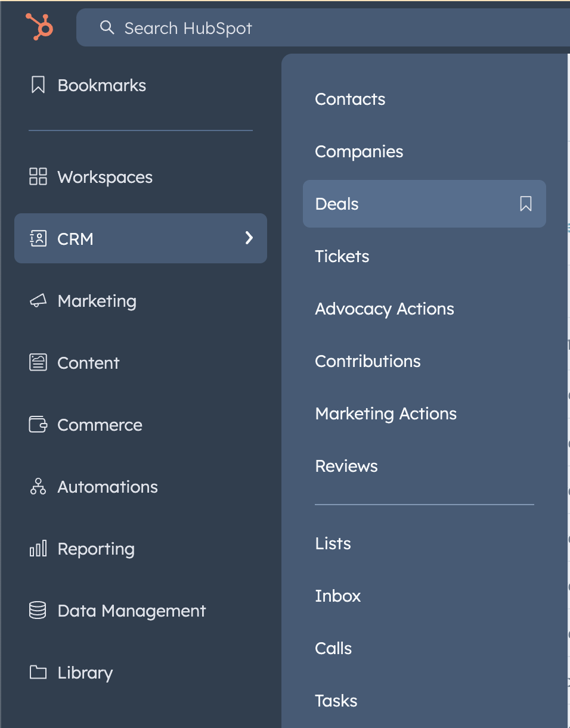The height and width of the screenshot is (728, 570).
Task: Click the CRM contact card icon
Action: click(38, 239)
